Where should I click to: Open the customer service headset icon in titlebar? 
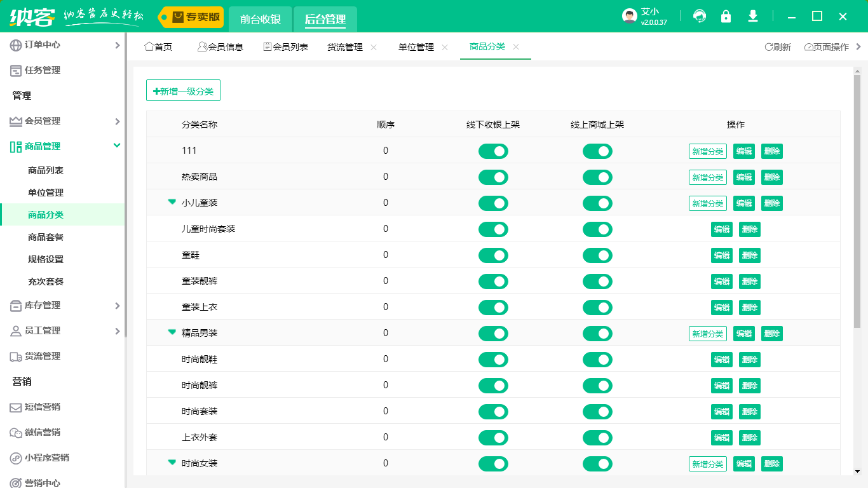[700, 17]
